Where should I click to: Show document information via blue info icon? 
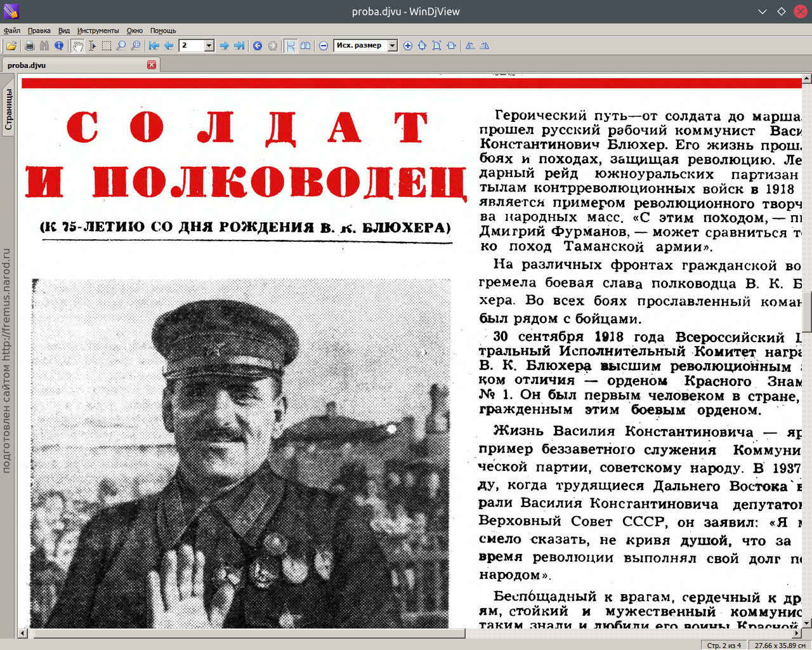pos(59,46)
